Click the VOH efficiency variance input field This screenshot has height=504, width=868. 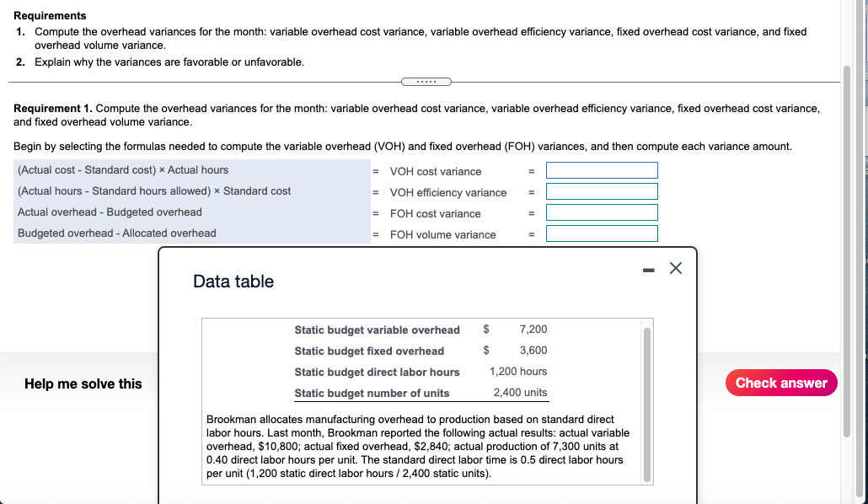(602, 191)
